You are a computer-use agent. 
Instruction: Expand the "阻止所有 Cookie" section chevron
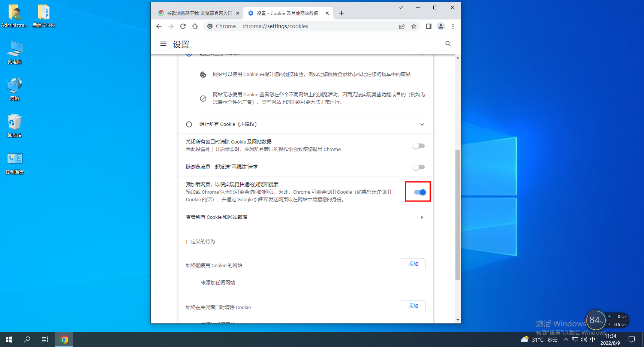[x=422, y=124]
